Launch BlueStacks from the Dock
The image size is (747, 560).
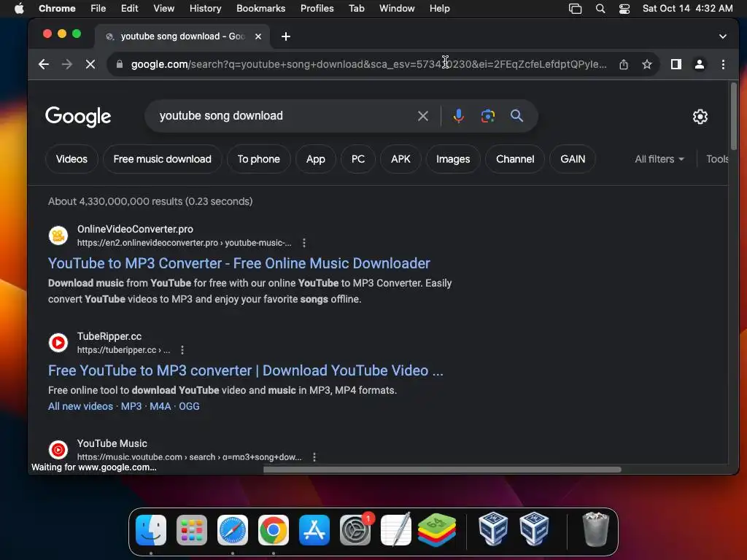click(437, 530)
